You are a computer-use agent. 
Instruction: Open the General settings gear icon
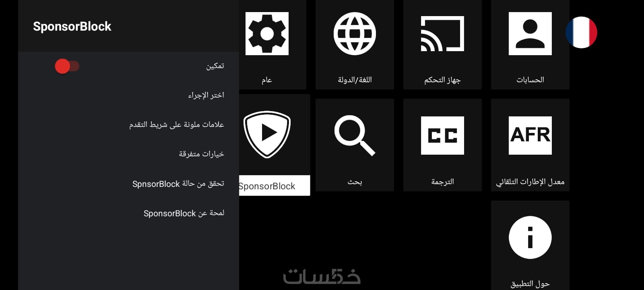coord(267,33)
